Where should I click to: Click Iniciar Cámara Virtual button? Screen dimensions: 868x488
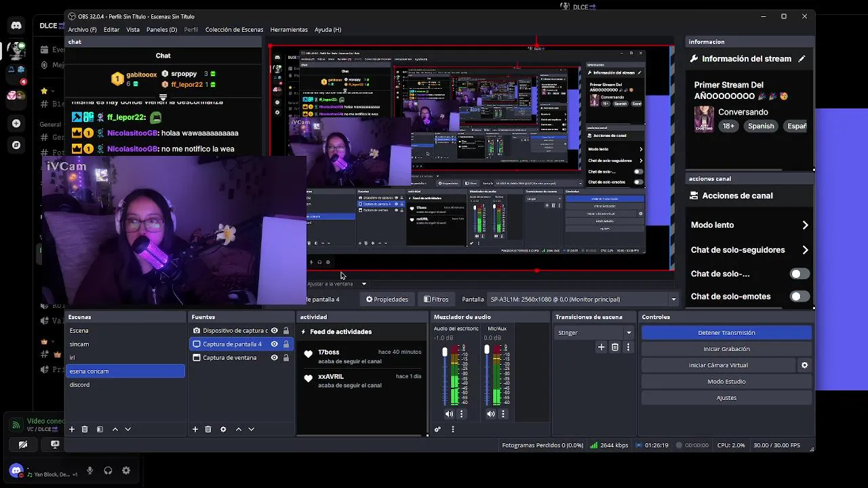click(x=718, y=365)
